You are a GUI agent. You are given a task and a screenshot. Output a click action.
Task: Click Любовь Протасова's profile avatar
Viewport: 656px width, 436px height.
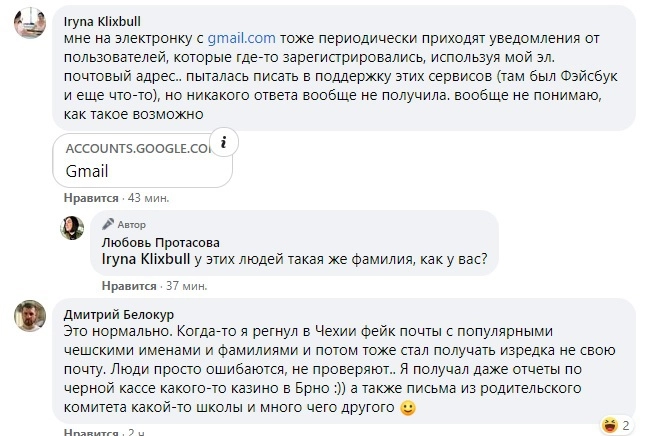coord(72,228)
